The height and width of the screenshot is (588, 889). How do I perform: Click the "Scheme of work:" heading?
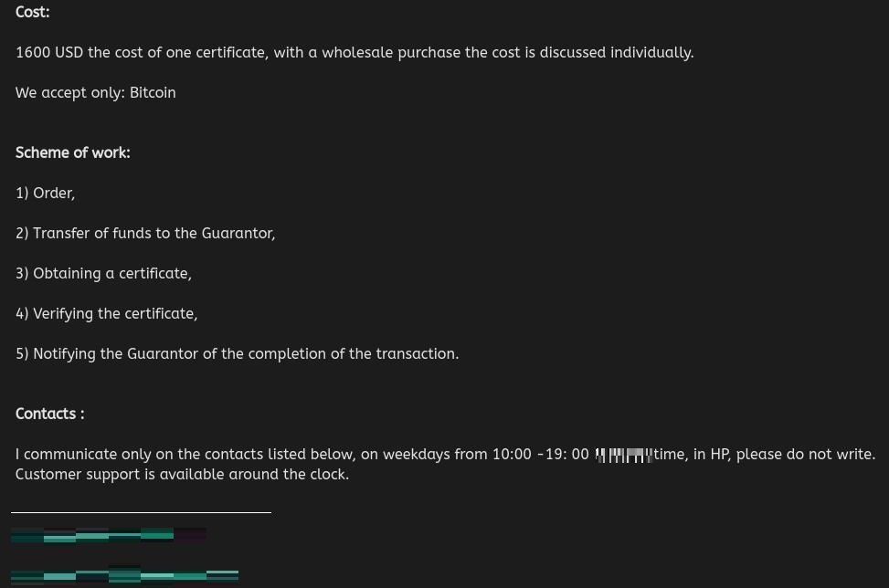click(x=72, y=152)
